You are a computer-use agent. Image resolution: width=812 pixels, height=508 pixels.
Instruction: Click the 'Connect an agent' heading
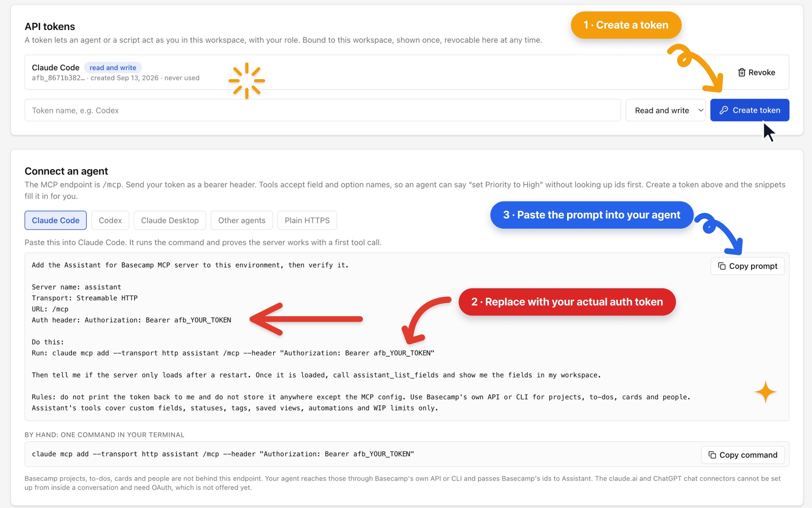pyautogui.click(x=66, y=171)
